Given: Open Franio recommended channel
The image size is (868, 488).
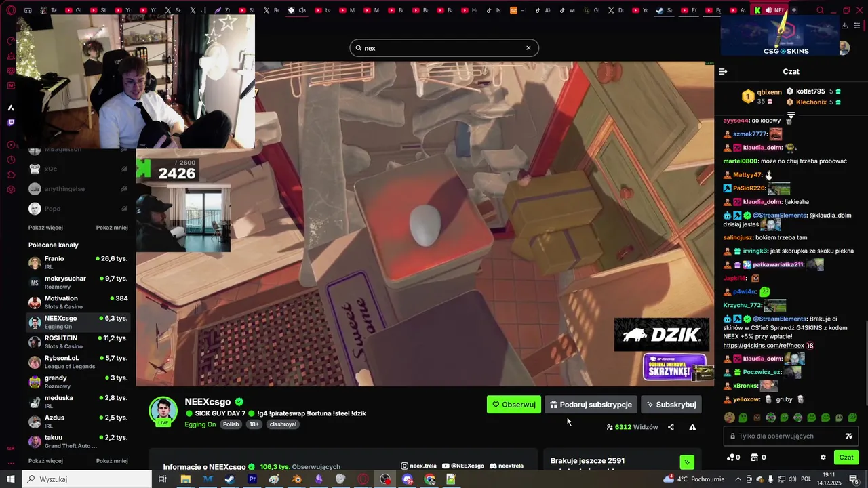Looking at the screenshot, I should click(x=78, y=262).
